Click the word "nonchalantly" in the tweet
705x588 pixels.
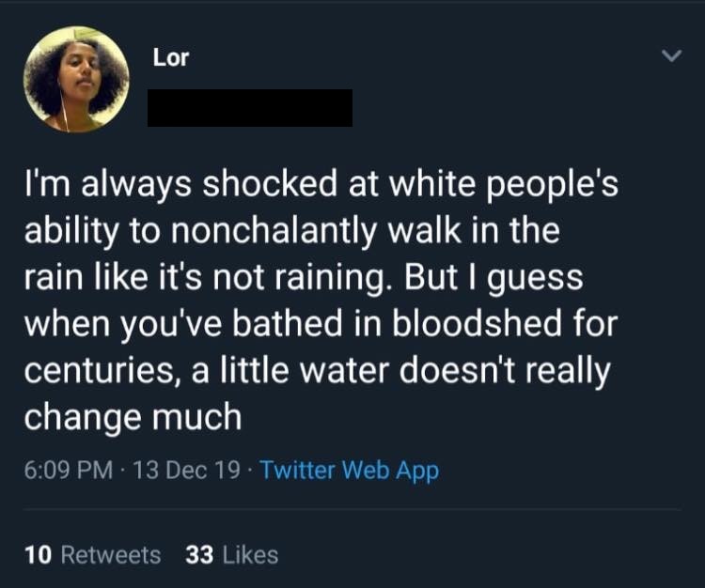[270, 232]
